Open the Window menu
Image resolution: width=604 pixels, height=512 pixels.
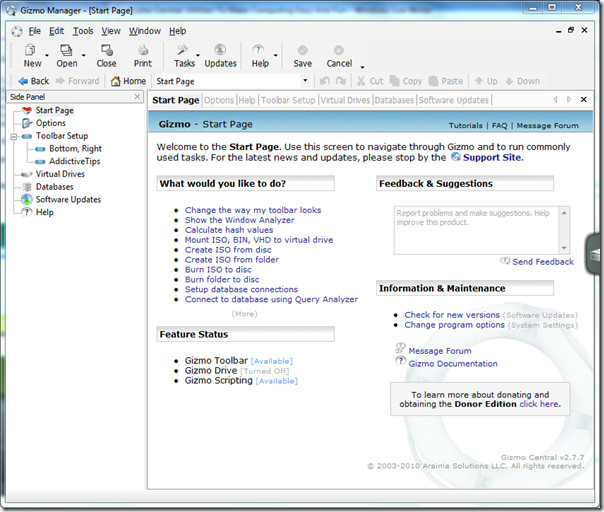click(x=145, y=31)
